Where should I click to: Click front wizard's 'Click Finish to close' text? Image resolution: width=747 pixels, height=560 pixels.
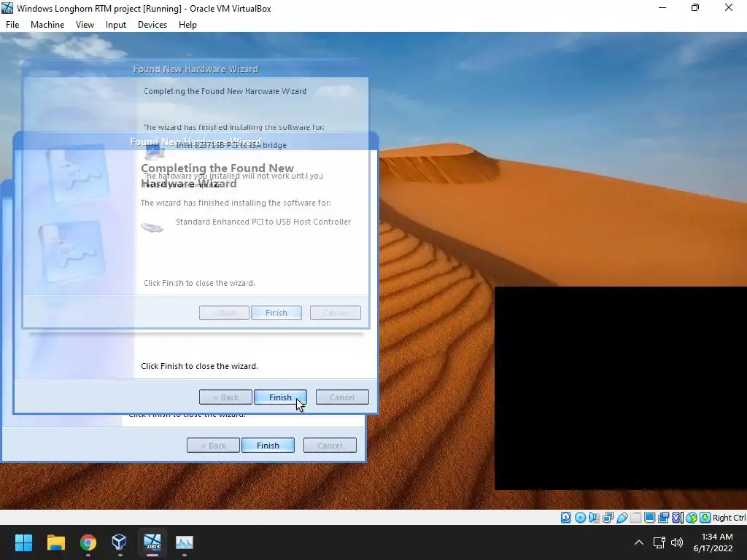[200, 366]
